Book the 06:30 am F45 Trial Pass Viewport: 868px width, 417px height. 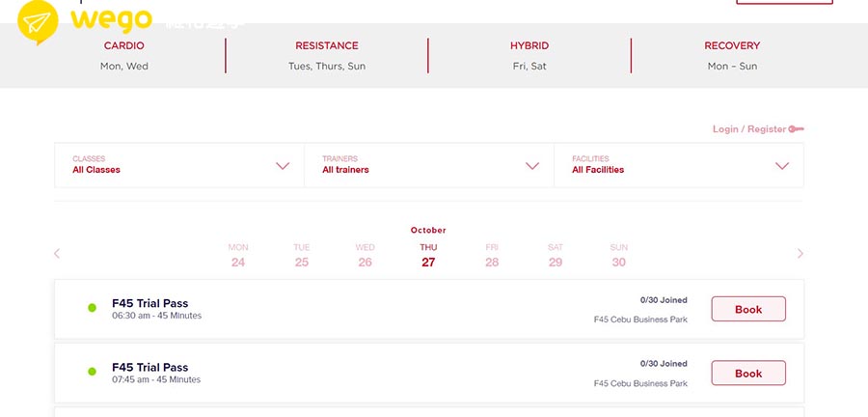click(x=748, y=310)
